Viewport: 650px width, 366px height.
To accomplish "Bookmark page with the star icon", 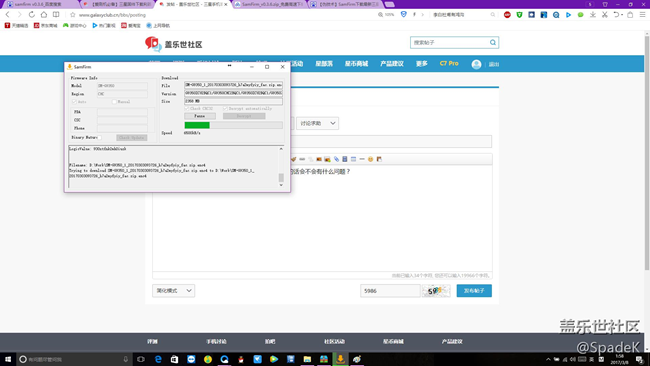I will pos(73,15).
